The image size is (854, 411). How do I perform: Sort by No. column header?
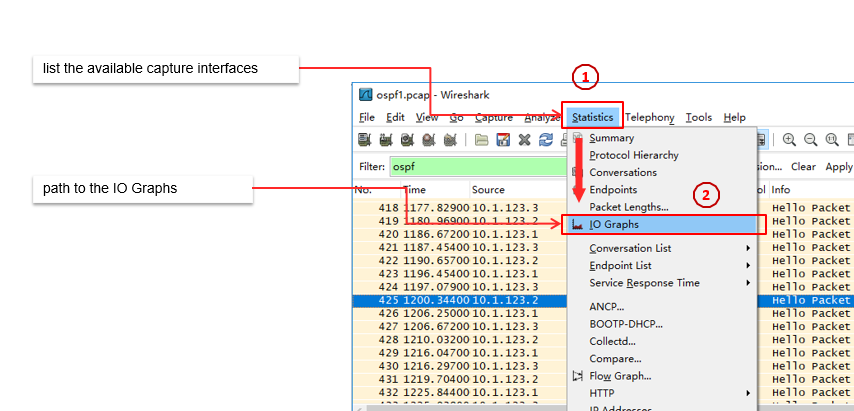[x=377, y=190]
